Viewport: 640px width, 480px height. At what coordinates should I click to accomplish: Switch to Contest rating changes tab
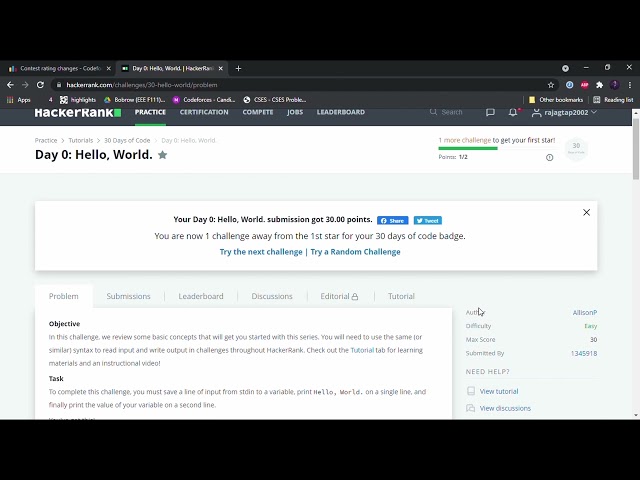click(60, 69)
